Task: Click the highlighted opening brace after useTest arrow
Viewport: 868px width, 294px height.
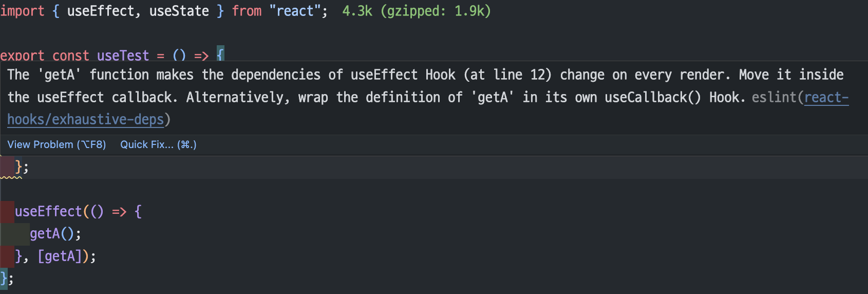Action: (x=220, y=54)
